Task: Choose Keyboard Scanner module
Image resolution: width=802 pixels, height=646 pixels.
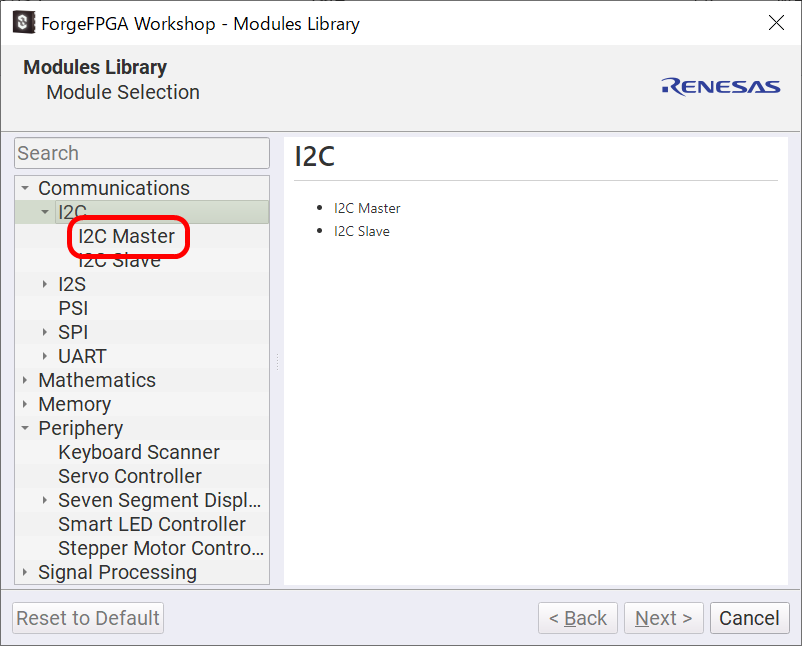Action: click(x=138, y=452)
